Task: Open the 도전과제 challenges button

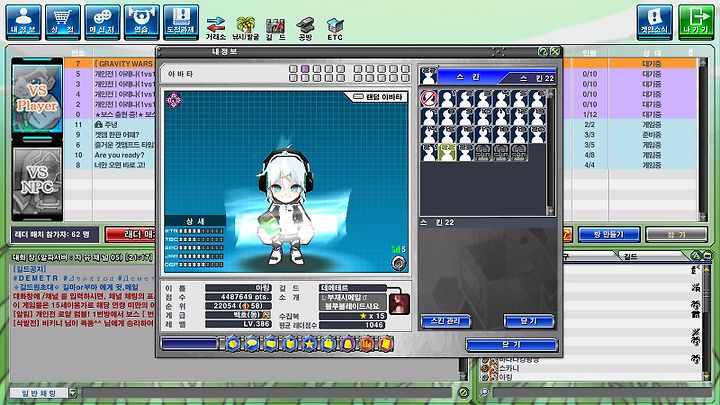Action: coord(181,22)
